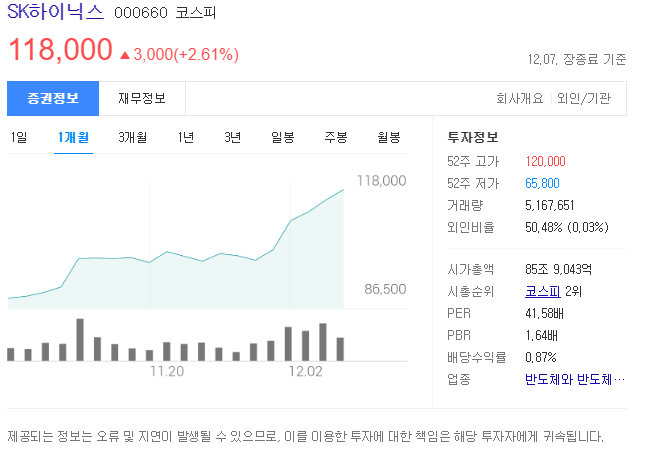Image resolution: width=652 pixels, height=452 pixels.
Task: Select the 1년 chart period
Action: pyautogui.click(x=185, y=137)
